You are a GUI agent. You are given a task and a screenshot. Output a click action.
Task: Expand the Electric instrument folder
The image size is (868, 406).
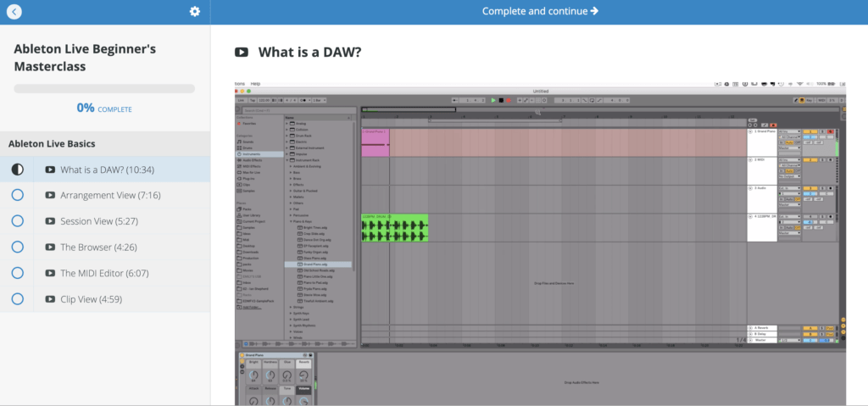(x=287, y=142)
